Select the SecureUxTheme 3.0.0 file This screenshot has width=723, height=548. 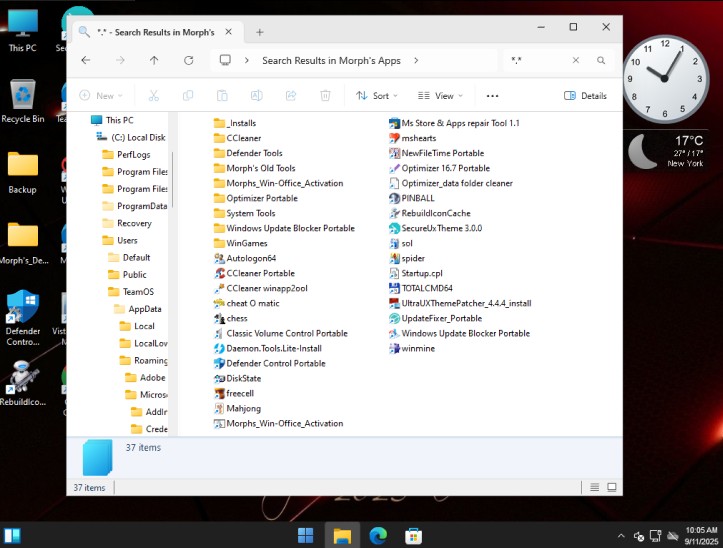point(435,228)
